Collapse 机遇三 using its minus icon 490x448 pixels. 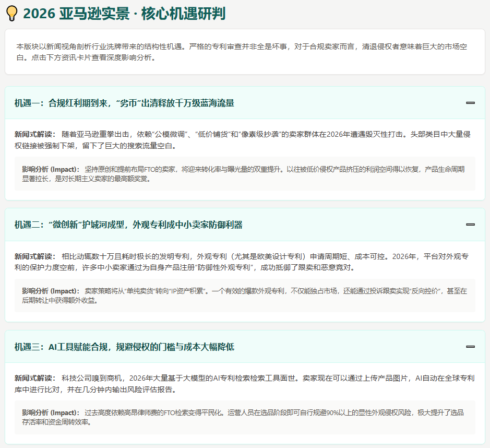470,347
